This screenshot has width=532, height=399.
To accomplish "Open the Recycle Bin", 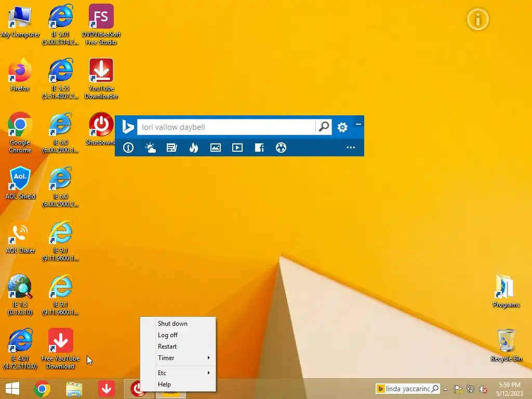I will (506, 345).
